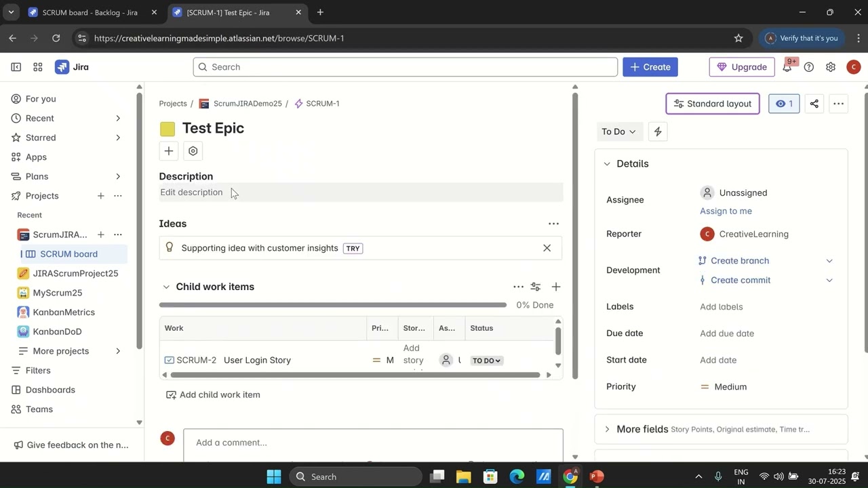The width and height of the screenshot is (868, 488).
Task: Open the To Do status dropdown
Action: point(619,131)
